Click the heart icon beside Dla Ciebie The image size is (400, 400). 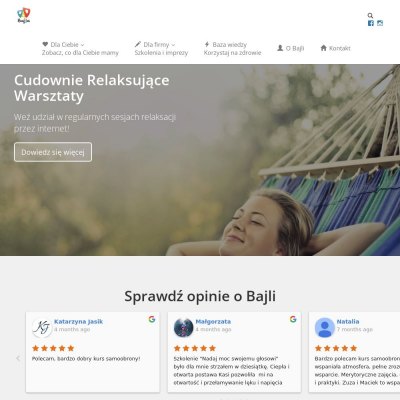tap(45, 44)
